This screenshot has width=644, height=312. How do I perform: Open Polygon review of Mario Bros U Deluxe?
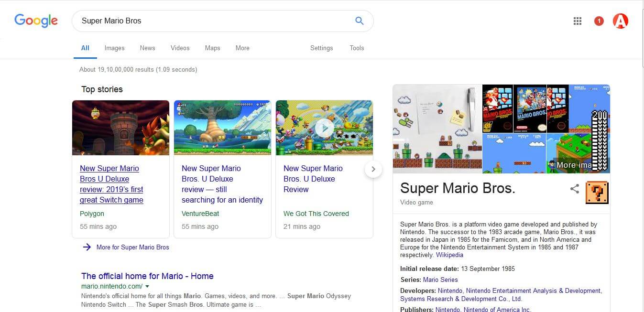tap(111, 184)
